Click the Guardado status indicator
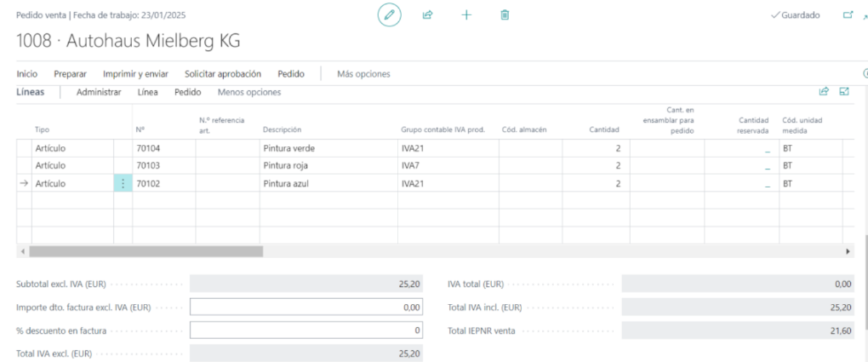Image resolution: width=868 pixels, height=362 pixels. [x=796, y=15]
